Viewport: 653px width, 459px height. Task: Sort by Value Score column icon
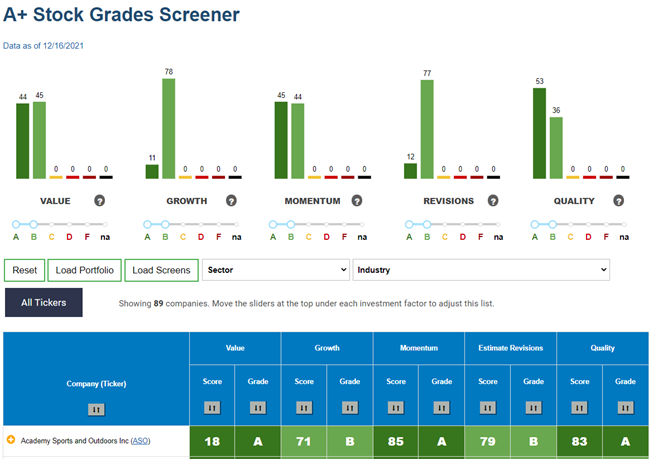(212, 407)
